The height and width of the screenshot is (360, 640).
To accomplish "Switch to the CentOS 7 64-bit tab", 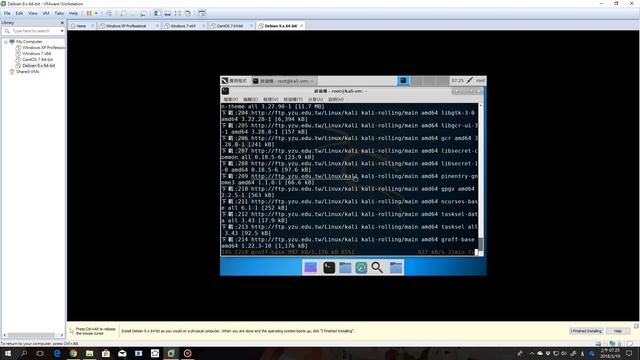I will click(230, 26).
